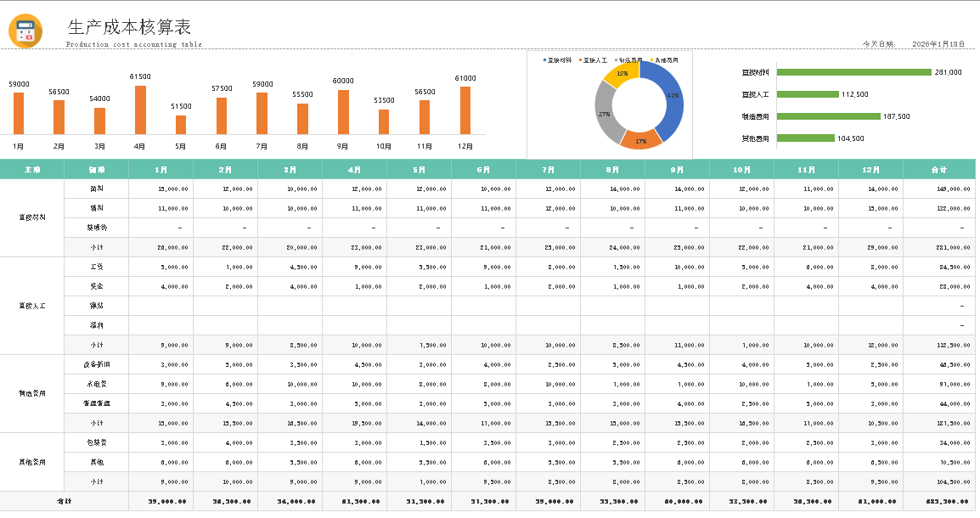Click the 51500 bar for 5月
Screen dimensions: 980x518
[181, 125]
